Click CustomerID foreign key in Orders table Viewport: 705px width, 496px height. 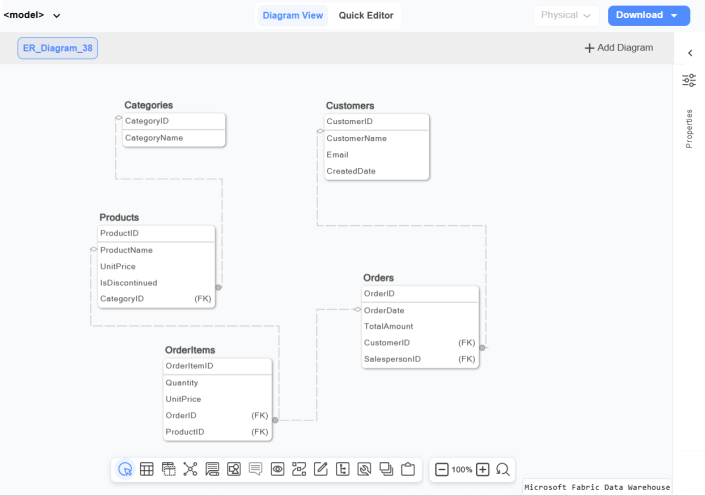[420, 343]
